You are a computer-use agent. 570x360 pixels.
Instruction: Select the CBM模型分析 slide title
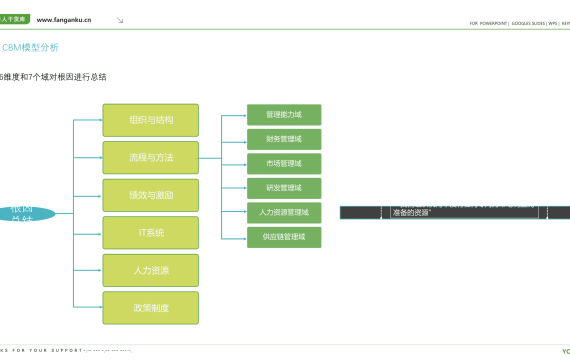point(30,48)
